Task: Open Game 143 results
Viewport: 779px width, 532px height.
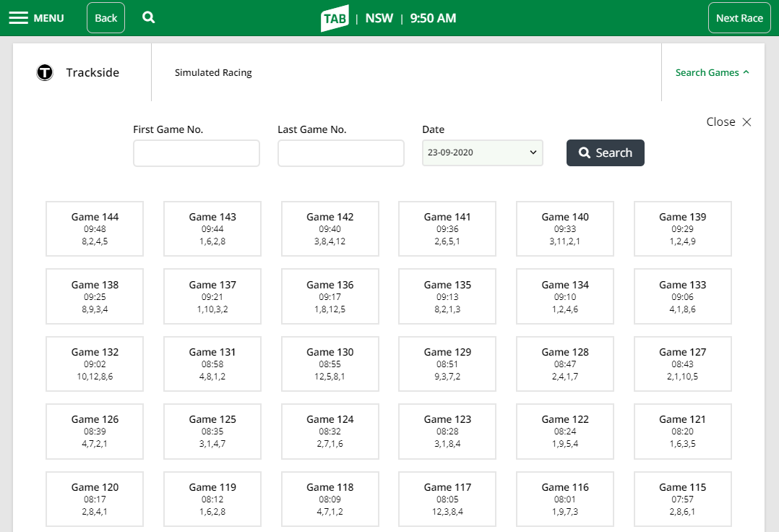Action: (x=212, y=229)
